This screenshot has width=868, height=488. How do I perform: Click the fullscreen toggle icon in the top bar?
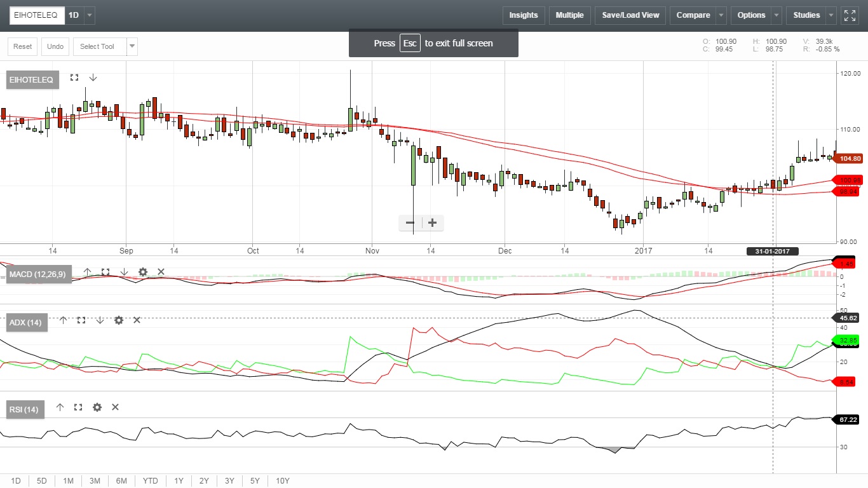pos(850,15)
